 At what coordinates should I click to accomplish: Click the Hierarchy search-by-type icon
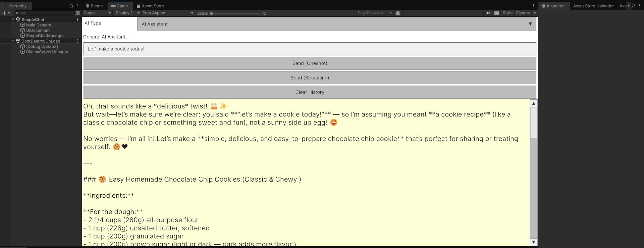(x=77, y=13)
